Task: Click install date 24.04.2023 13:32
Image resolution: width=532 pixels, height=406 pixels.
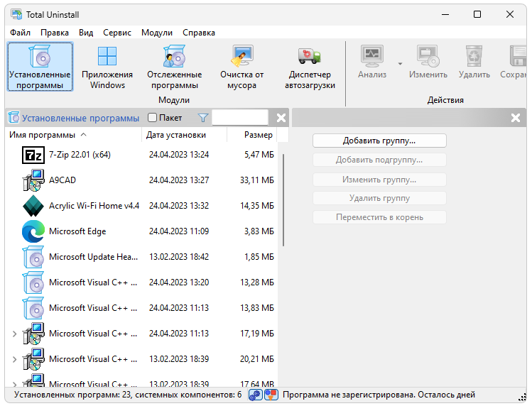Action: [x=179, y=206]
